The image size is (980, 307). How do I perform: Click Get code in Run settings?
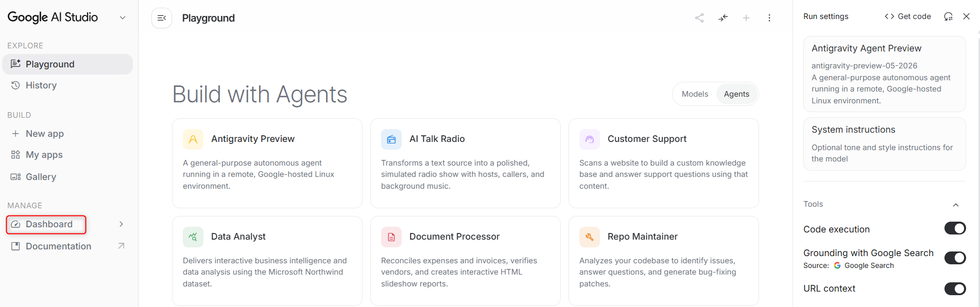click(907, 16)
